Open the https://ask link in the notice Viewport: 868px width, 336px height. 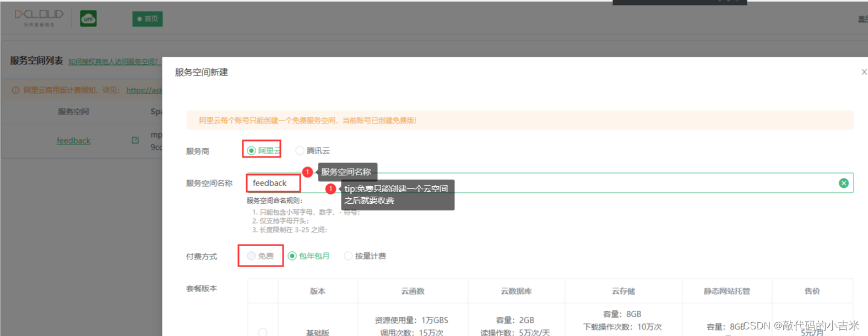point(144,90)
